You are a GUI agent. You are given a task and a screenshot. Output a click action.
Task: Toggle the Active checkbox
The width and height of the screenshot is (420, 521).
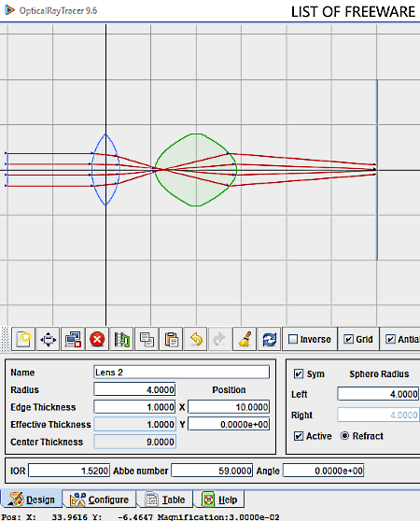pyautogui.click(x=299, y=436)
